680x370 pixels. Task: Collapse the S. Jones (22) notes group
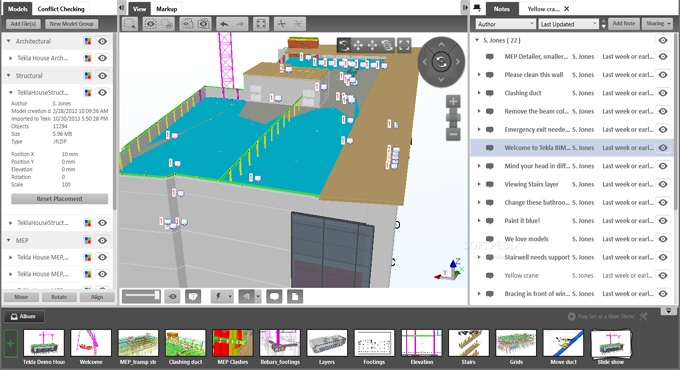click(x=477, y=40)
